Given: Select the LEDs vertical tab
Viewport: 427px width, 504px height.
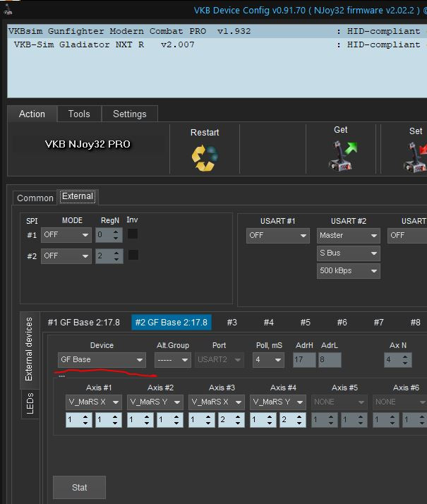Looking at the screenshot, I should pyautogui.click(x=30, y=403).
